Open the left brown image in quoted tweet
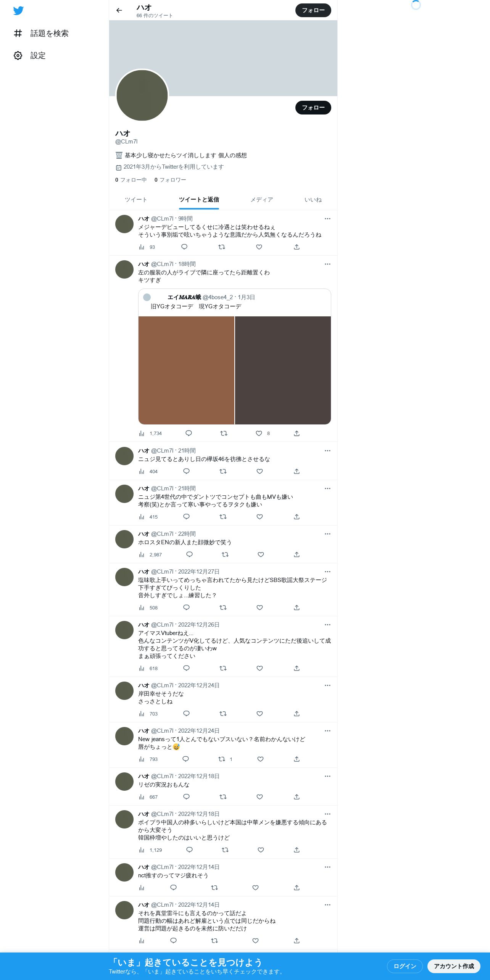The height and width of the screenshot is (980, 490). (x=186, y=370)
